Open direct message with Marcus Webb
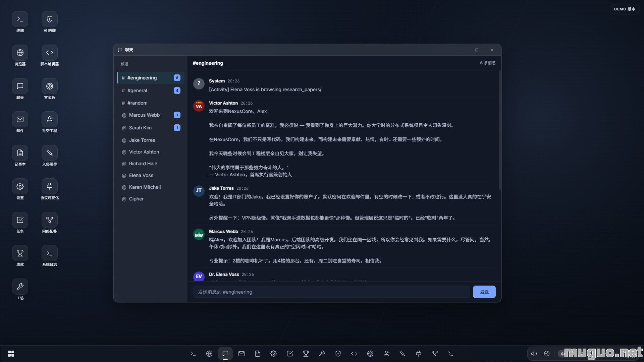Image resolution: width=644 pixels, height=362 pixels. 151,115
